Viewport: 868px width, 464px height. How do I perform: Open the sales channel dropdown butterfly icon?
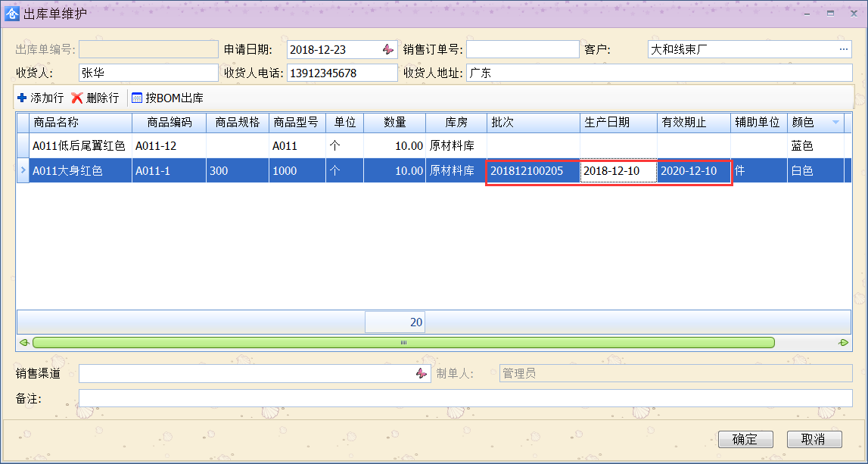[x=422, y=374]
